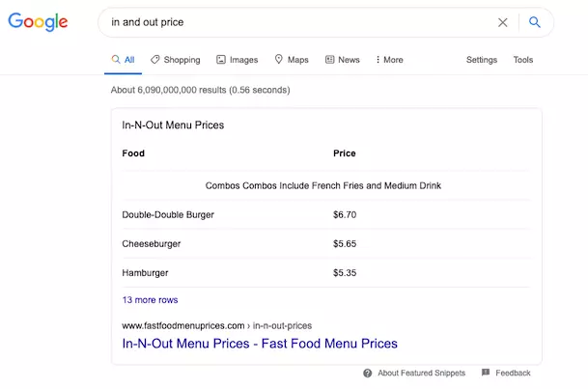Viewport: 588px width, 389px height.
Task: Click the blue magnifying glass search button
Action: 534,22
